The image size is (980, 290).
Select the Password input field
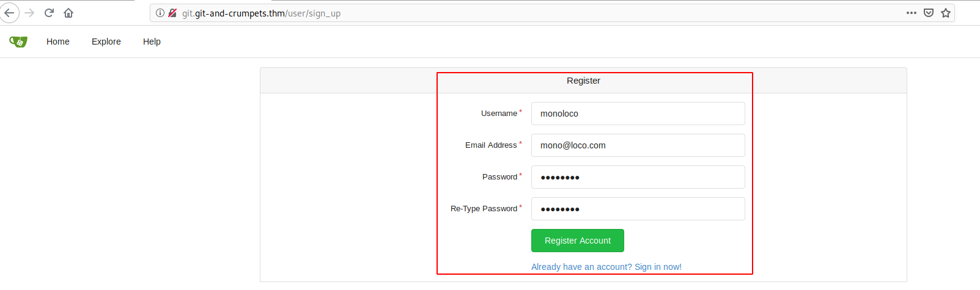638,177
